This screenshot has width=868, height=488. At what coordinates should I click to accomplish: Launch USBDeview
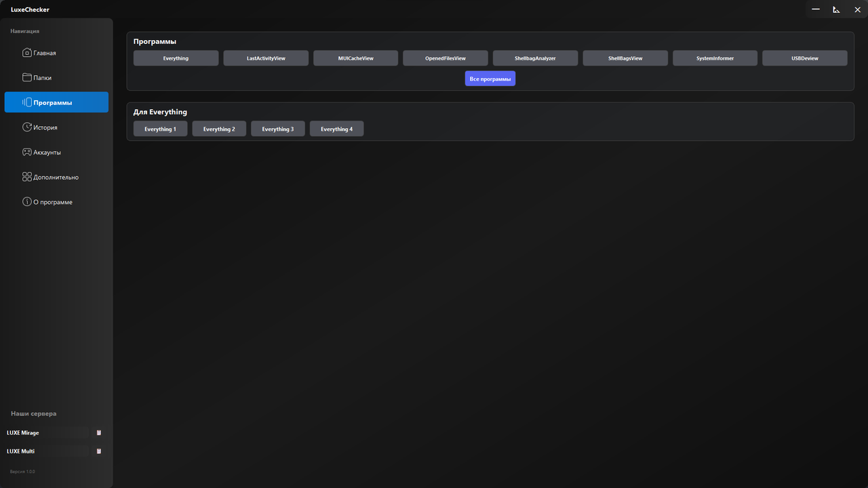[x=805, y=58]
